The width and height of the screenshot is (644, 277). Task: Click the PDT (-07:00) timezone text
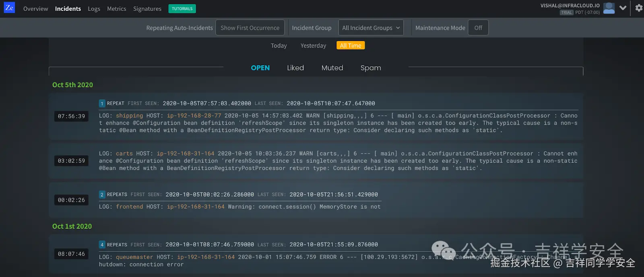tap(588, 12)
